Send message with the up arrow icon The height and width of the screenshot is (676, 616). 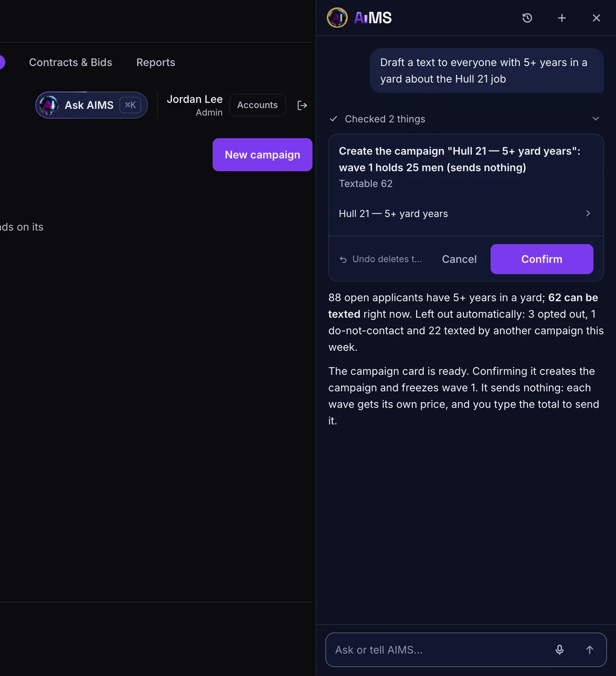click(590, 650)
